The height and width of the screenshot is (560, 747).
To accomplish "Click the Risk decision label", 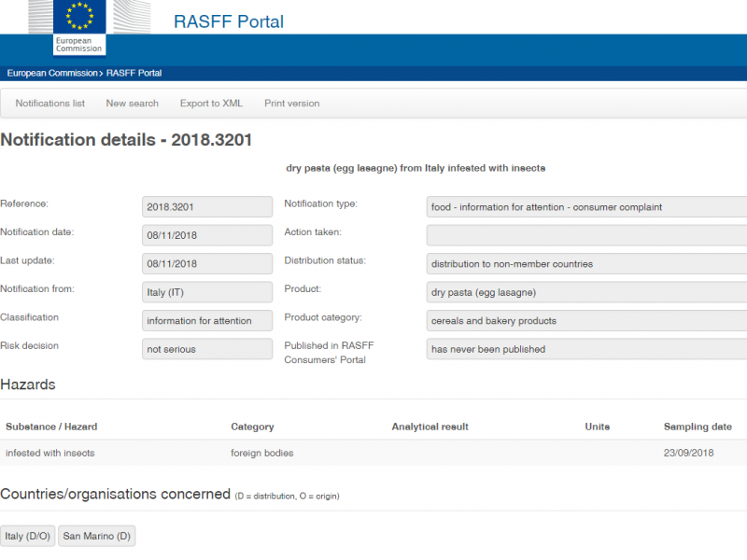I will [x=30, y=345].
